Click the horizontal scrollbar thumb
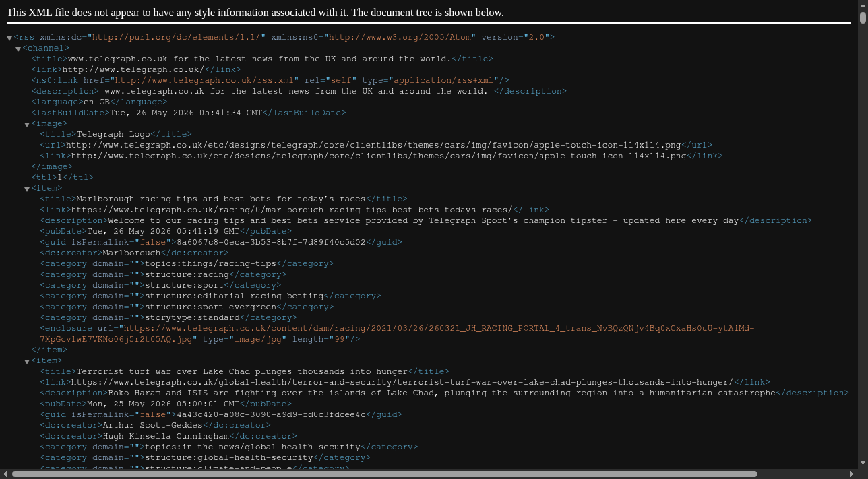 (385, 474)
